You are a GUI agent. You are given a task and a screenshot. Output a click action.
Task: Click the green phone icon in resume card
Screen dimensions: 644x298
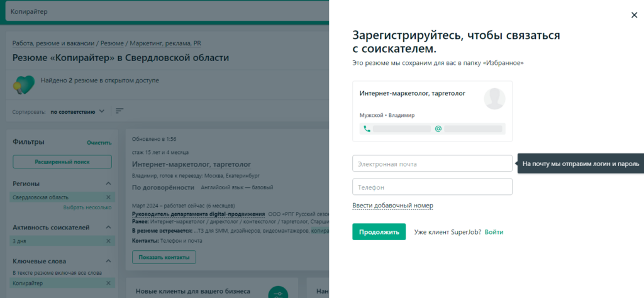click(367, 129)
